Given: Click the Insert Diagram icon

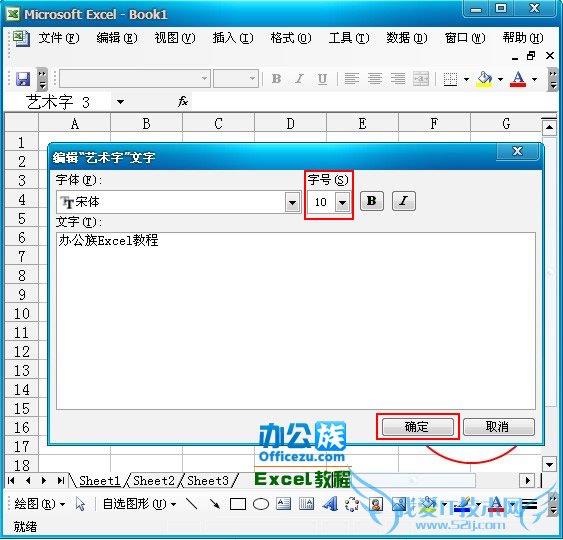Looking at the screenshot, I should tap(352, 504).
